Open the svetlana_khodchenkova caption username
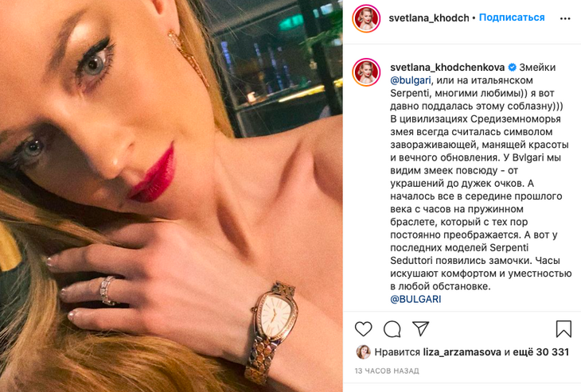Viewport: 581px width, 392px height. (447, 68)
